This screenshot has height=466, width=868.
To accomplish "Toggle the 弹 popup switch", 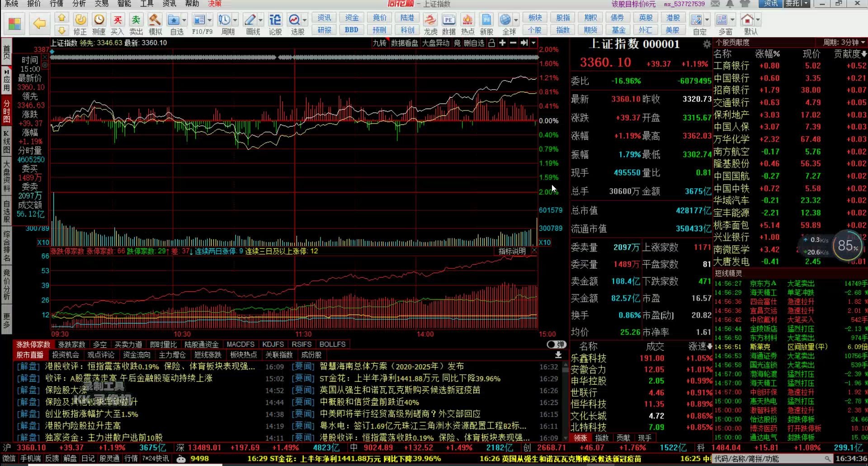I will point(556,344).
